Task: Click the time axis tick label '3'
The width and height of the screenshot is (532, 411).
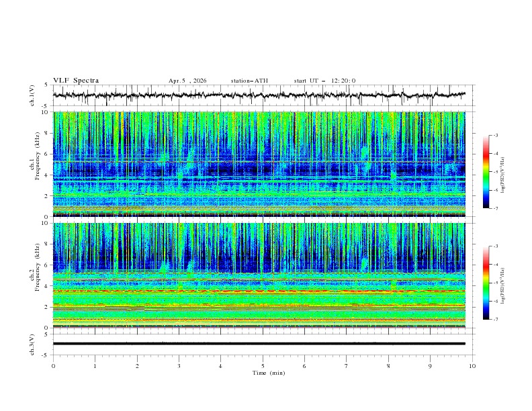Action: pos(179,366)
